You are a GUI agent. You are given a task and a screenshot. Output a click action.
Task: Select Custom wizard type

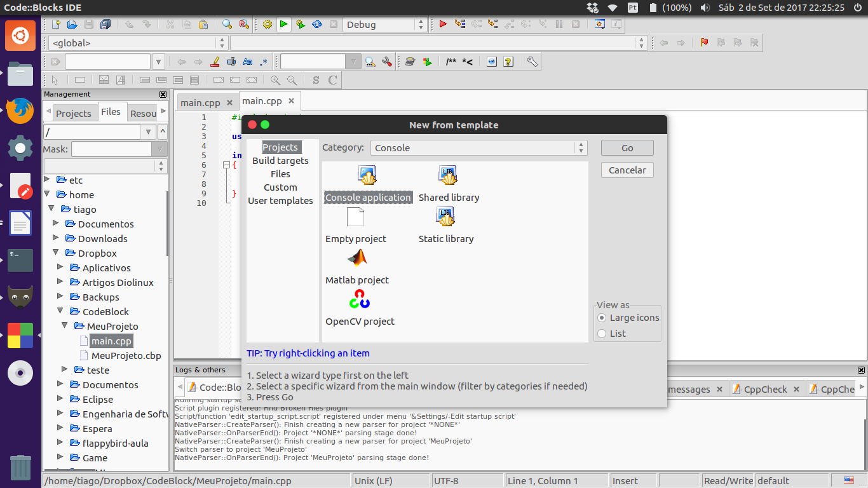tap(280, 187)
